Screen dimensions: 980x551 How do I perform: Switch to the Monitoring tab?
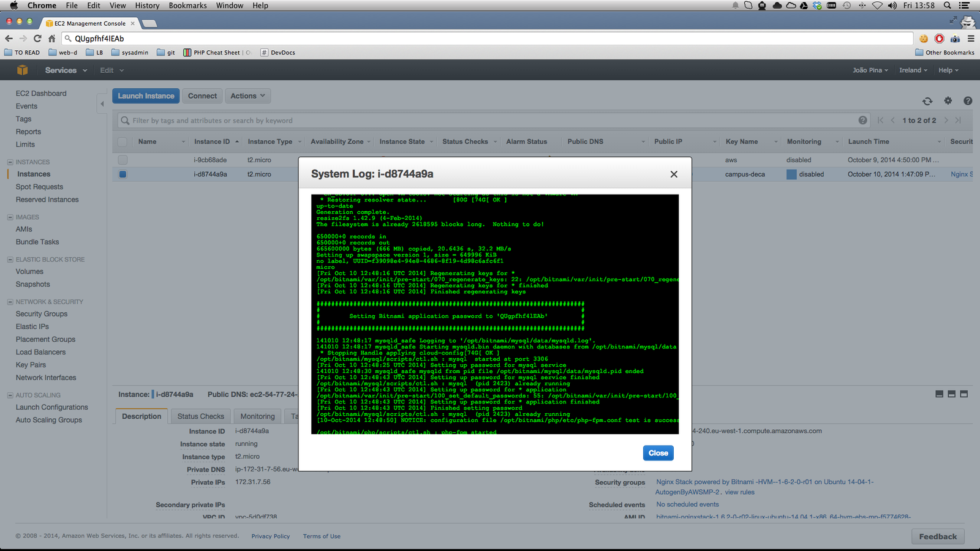(x=257, y=416)
